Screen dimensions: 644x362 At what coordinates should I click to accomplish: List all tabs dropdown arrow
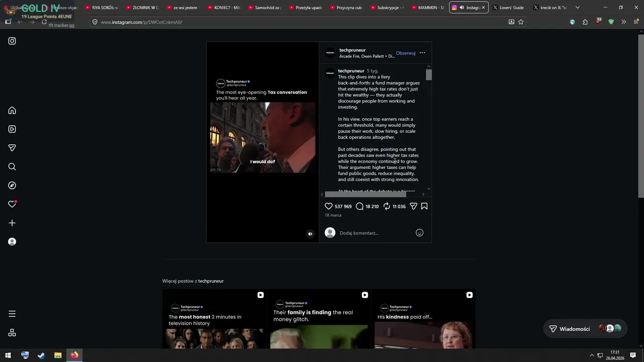577,8
